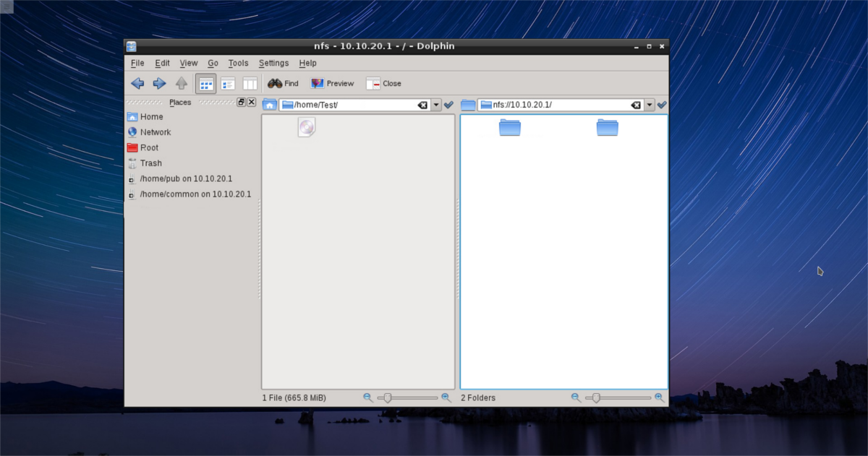This screenshot has height=456, width=868.
Task: Expand the nfs://10.10.20.1/ location history dropdown
Action: pos(650,105)
